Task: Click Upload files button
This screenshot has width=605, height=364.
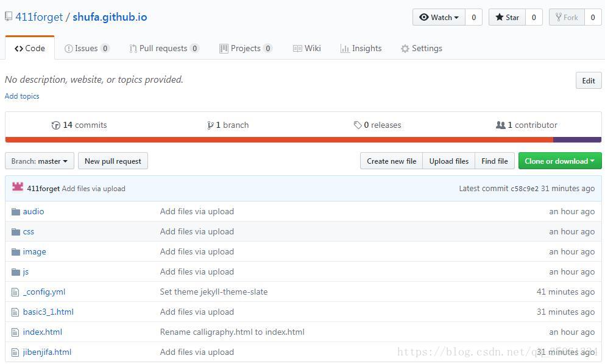Action: (x=449, y=161)
